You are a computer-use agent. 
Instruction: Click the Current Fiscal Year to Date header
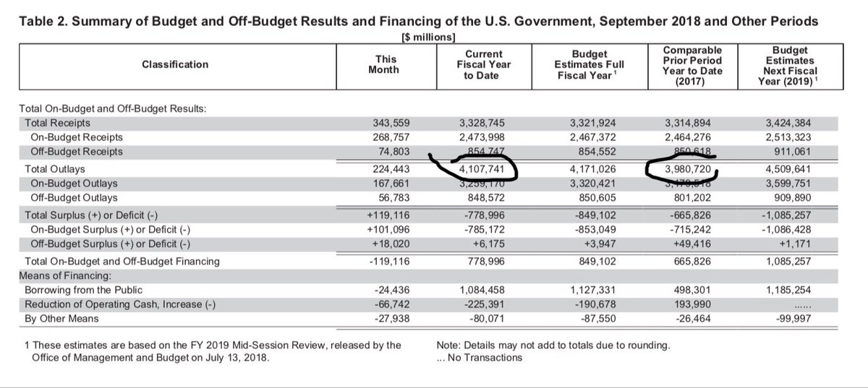point(482,64)
